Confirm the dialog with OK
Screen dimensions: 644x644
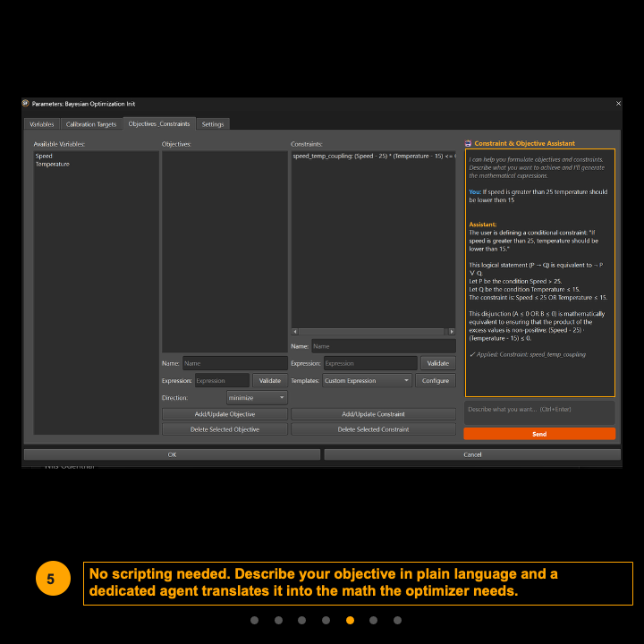click(x=172, y=454)
